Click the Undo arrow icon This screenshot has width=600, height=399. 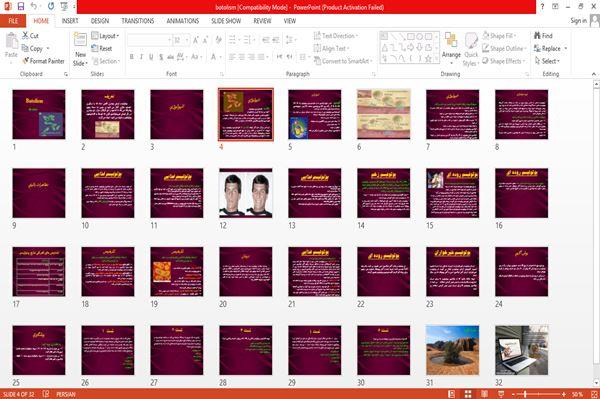coord(34,7)
